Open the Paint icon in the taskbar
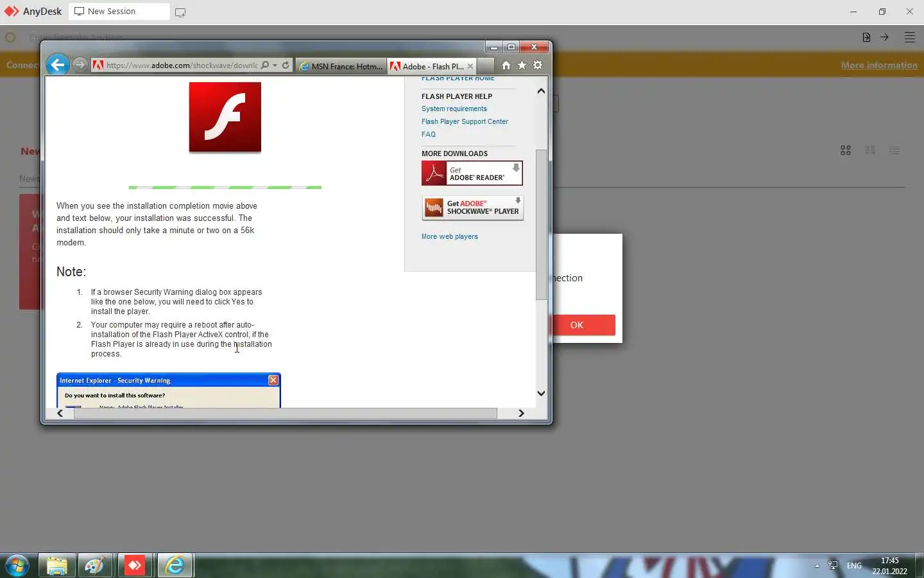This screenshot has width=924, height=578. coord(95,566)
